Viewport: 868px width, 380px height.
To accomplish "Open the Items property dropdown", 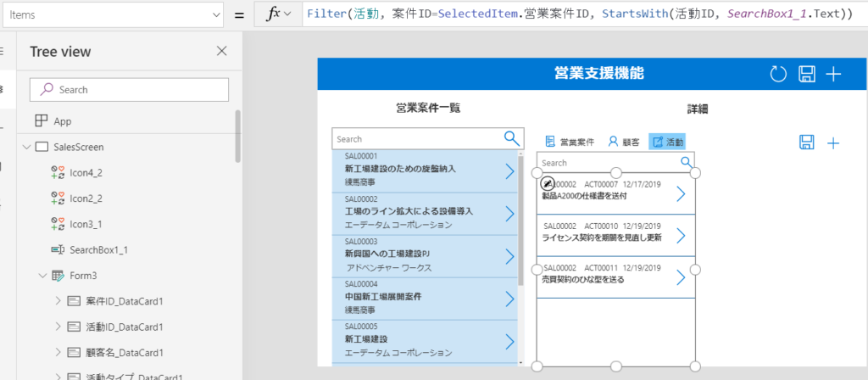I will point(216,15).
